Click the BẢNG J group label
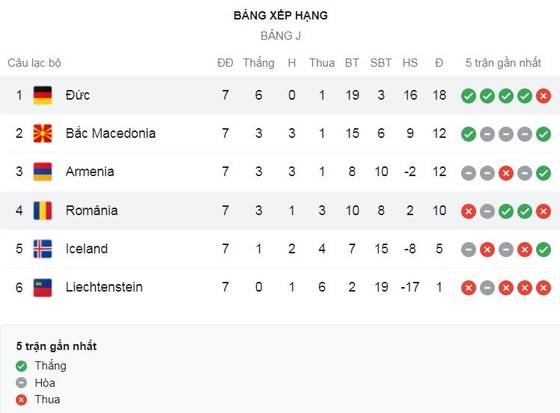Image resolution: width=560 pixels, height=413 pixels. [280, 36]
